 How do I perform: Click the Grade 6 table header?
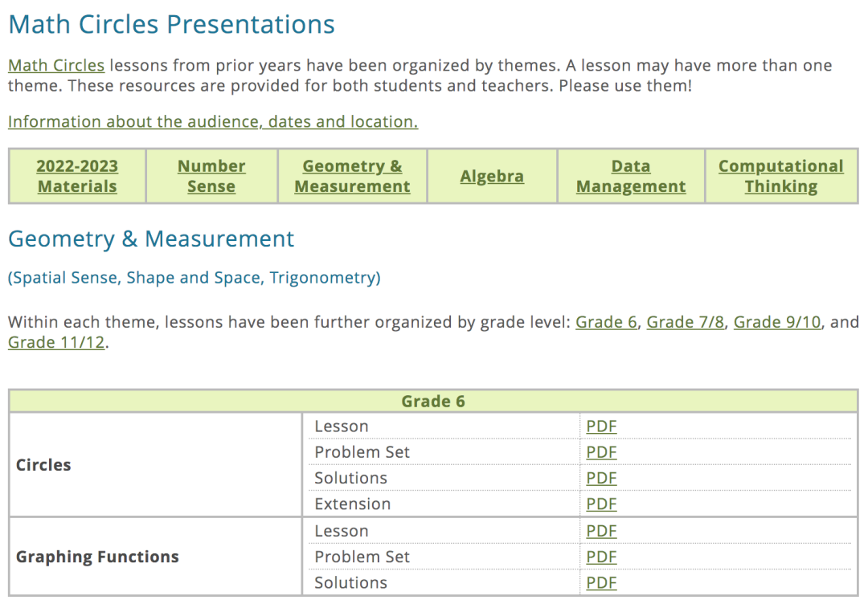pyautogui.click(x=433, y=402)
